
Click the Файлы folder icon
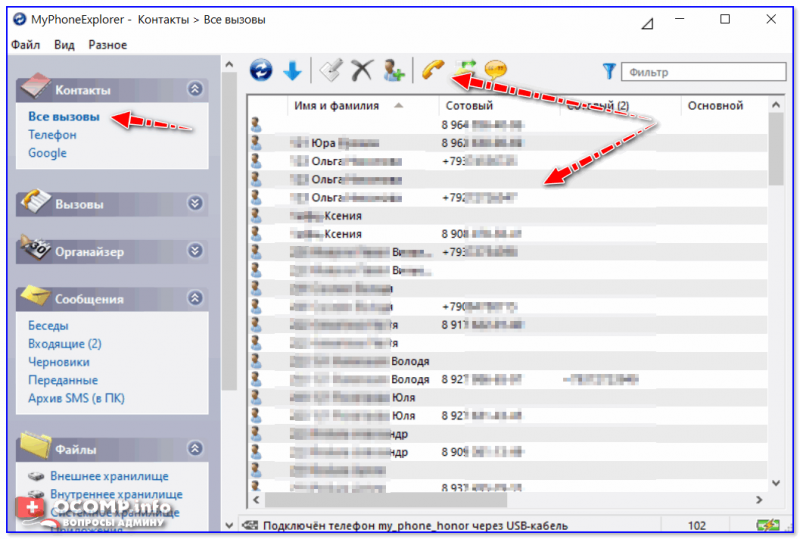tap(35, 446)
